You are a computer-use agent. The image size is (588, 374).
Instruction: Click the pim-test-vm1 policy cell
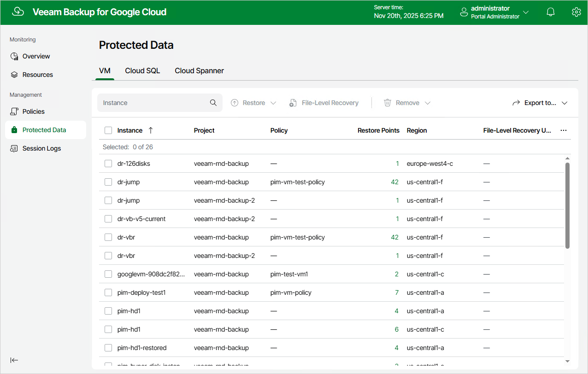click(x=289, y=274)
